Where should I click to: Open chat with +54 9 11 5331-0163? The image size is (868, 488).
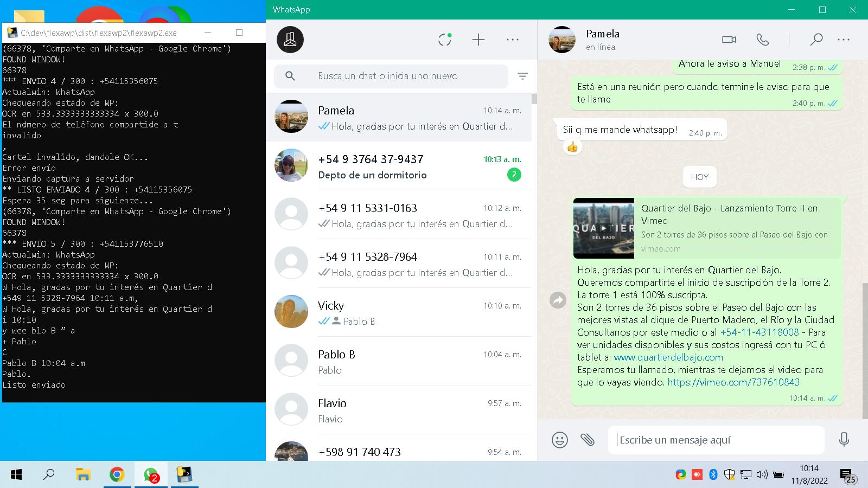[399, 215]
